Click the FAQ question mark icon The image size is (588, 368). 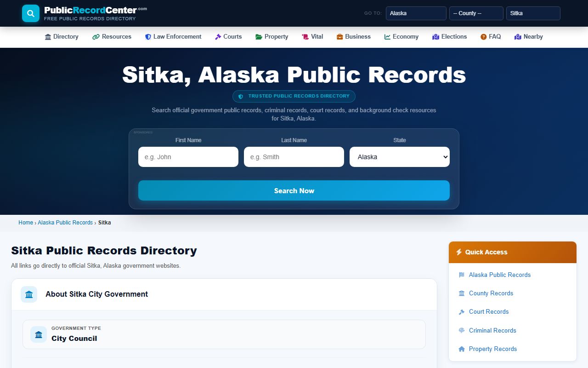pyautogui.click(x=484, y=37)
